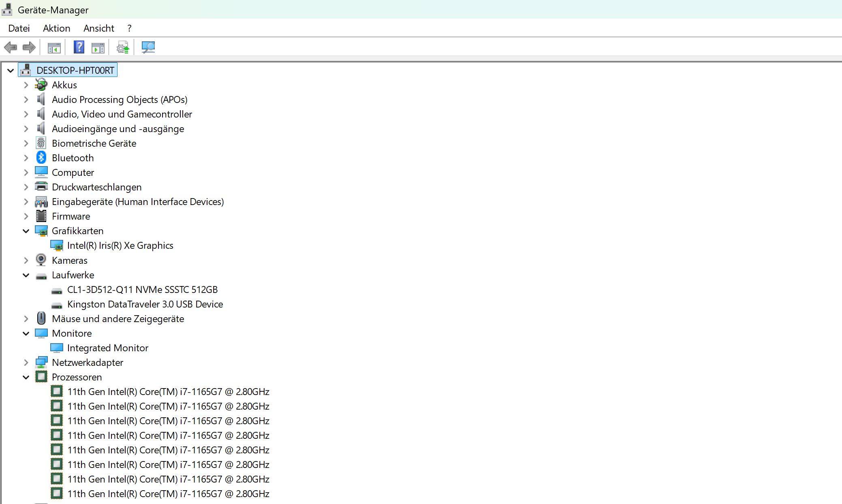Viewport: 842px width, 504px height.
Task: Select the Eingabegeräte device icon
Action: 41,201
